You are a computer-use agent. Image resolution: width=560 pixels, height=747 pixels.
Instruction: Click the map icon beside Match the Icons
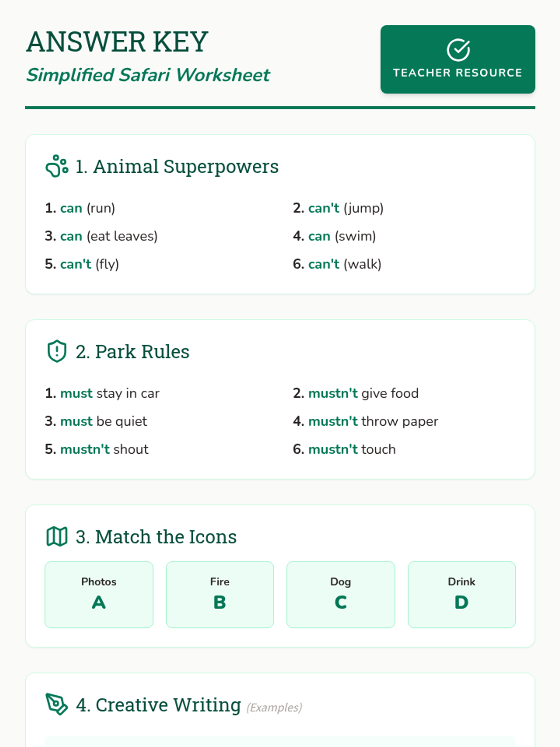[57, 536]
